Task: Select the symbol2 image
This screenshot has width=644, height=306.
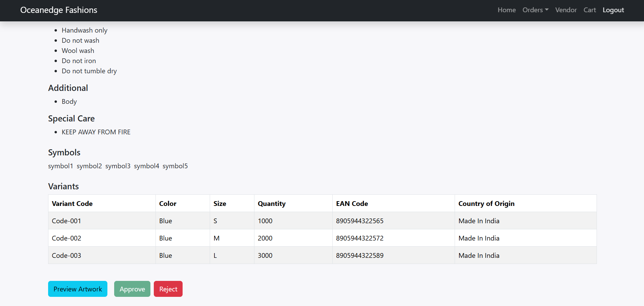Action: 89,166
